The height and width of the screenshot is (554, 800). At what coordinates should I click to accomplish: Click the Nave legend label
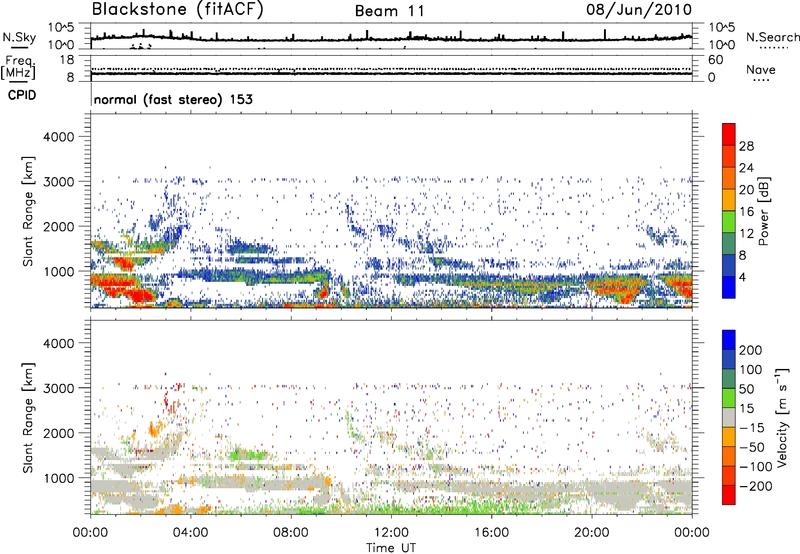click(761, 69)
